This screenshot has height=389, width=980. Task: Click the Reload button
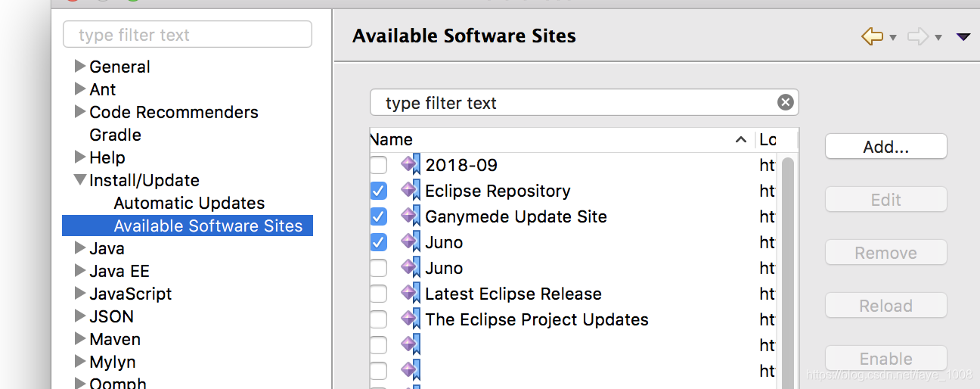click(x=886, y=306)
